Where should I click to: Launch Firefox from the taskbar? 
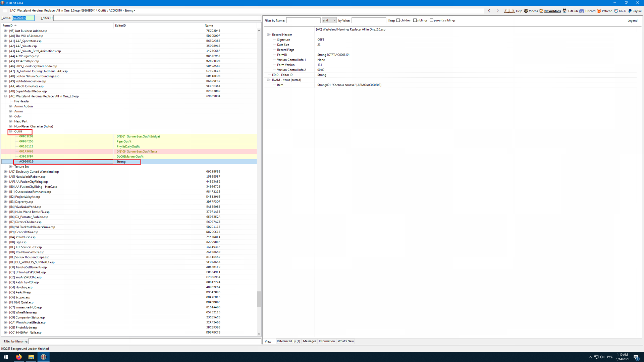click(19, 357)
